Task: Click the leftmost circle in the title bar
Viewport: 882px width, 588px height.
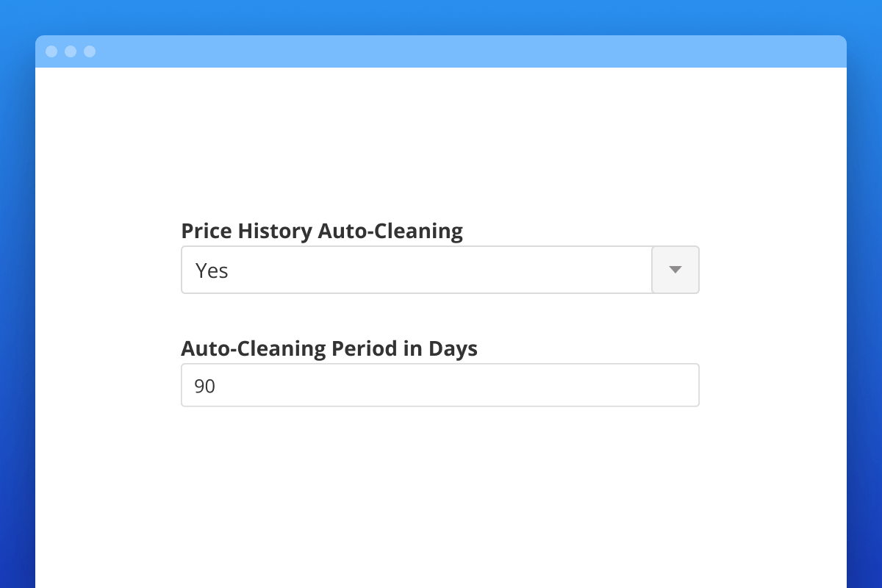Action: pos(51,51)
